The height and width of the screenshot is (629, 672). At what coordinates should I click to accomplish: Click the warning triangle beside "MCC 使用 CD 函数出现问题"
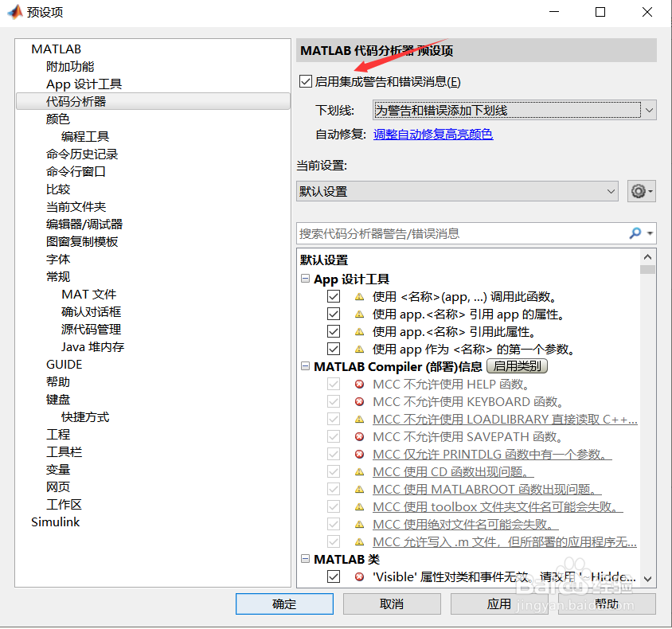(359, 472)
